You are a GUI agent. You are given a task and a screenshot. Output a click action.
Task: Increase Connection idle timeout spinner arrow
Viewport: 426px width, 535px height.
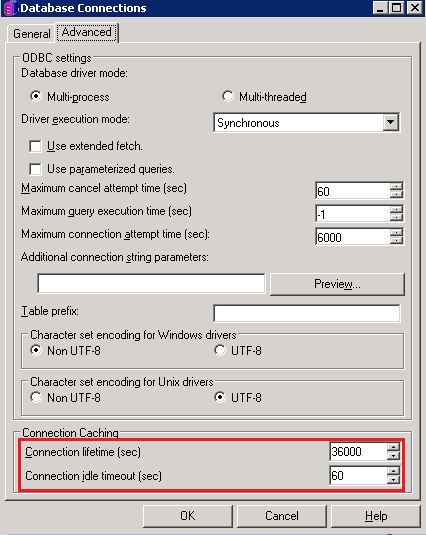pyautogui.click(x=393, y=472)
